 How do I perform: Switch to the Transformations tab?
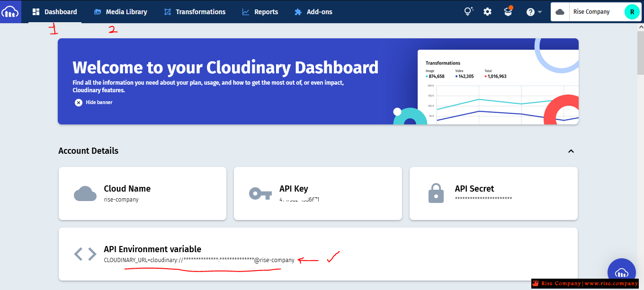click(x=195, y=12)
